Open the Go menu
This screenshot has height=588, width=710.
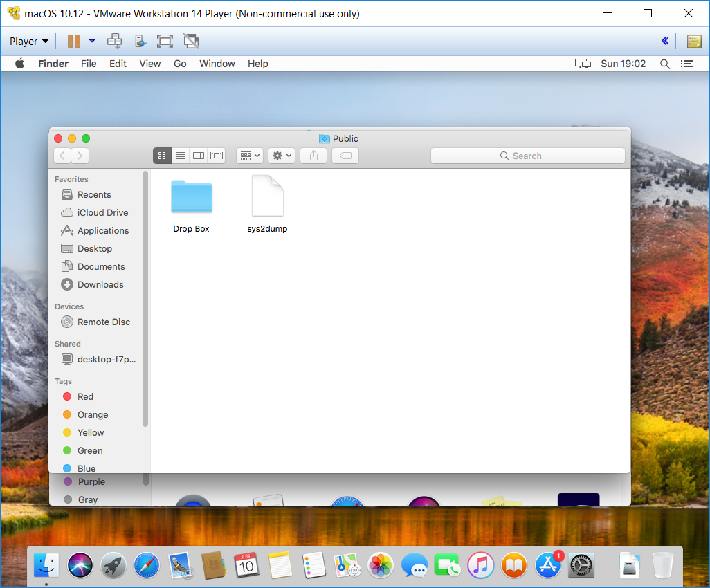pyautogui.click(x=180, y=64)
